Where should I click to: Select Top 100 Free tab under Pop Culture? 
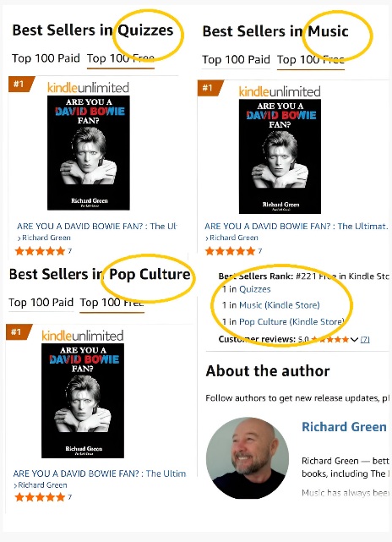112,303
